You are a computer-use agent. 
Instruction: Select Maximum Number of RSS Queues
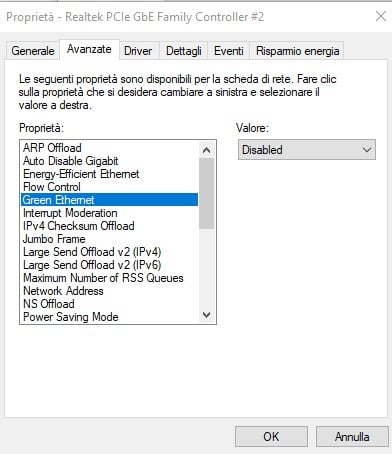coord(110,278)
